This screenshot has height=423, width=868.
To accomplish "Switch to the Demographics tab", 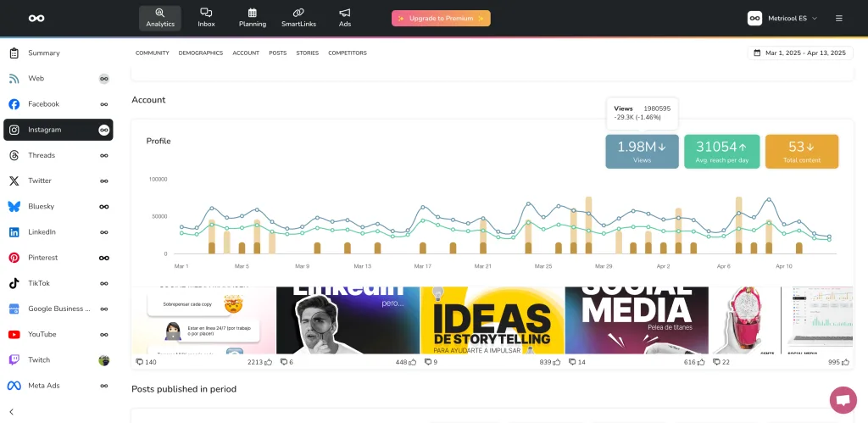I will point(200,53).
